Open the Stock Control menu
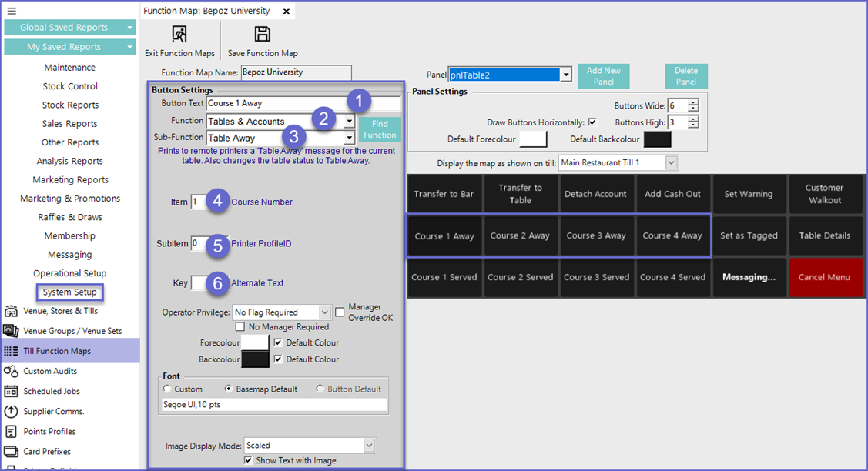 tap(70, 86)
